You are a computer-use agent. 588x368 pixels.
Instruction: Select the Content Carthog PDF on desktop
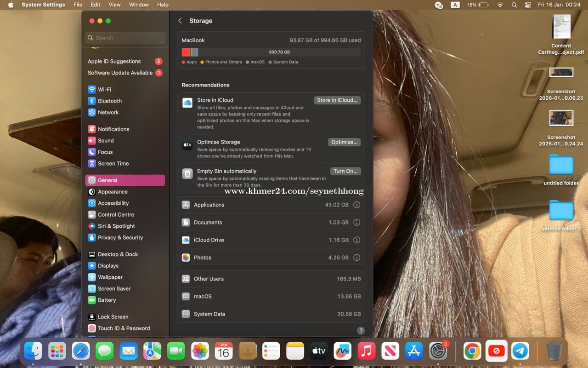[x=561, y=28]
